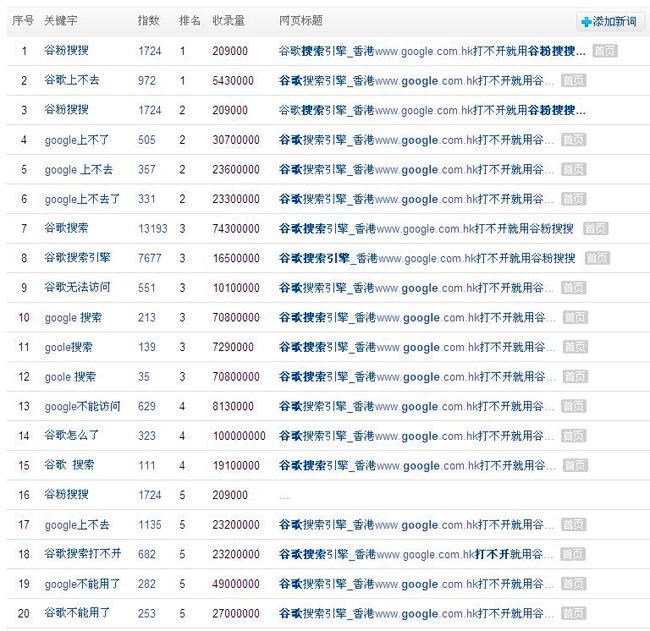The height and width of the screenshot is (631, 650).
Task: Click indexed count 49000000
Action: 236,584
